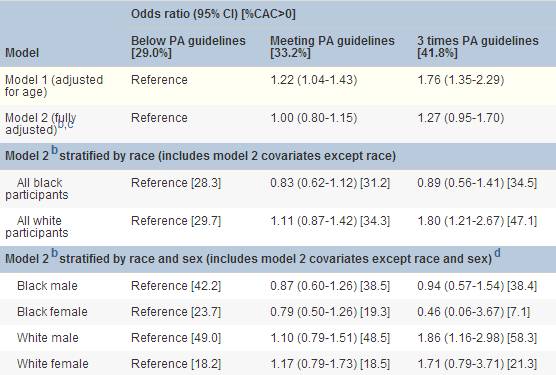Select the 3 times PA guidelines header
Screen dimensions: 556x375
point(478,47)
